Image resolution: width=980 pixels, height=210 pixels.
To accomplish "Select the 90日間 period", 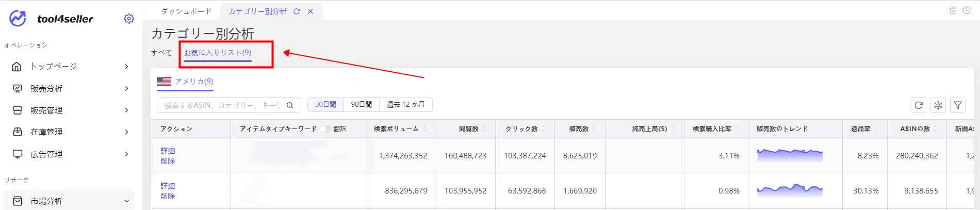I will 361,105.
